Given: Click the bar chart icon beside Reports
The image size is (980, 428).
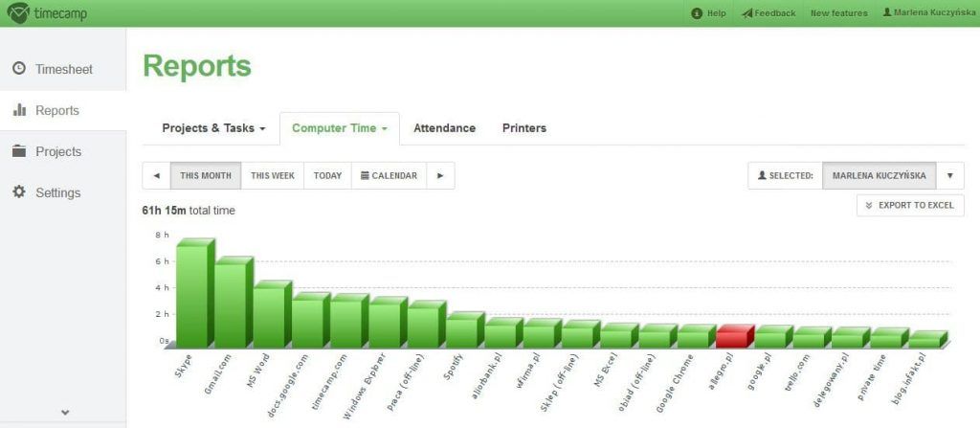Looking at the screenshot, I should click(19, 110).
